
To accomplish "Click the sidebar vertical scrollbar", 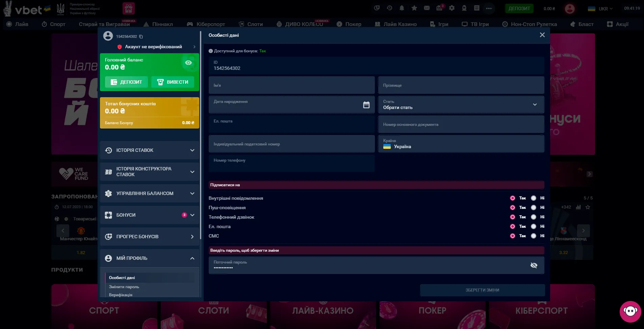I will coord(201,135).
